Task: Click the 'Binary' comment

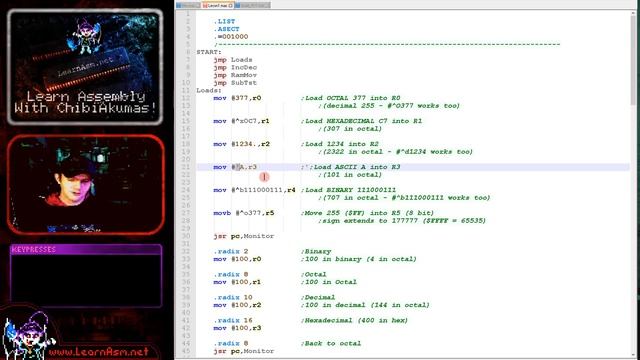Action: [316, 251]
